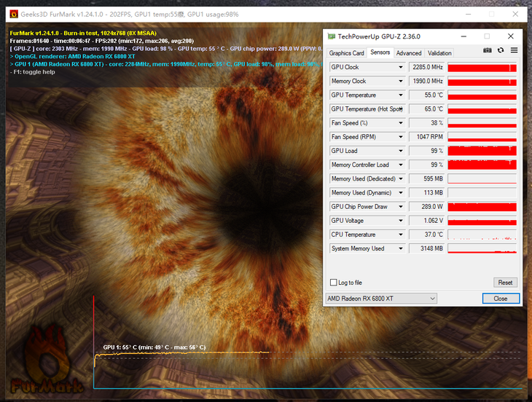Image resolution: width=532 pixels, height=402 pixels.
Task: Expand the GPU Chip Power Draw dropdown
Action: pos(400,207)
